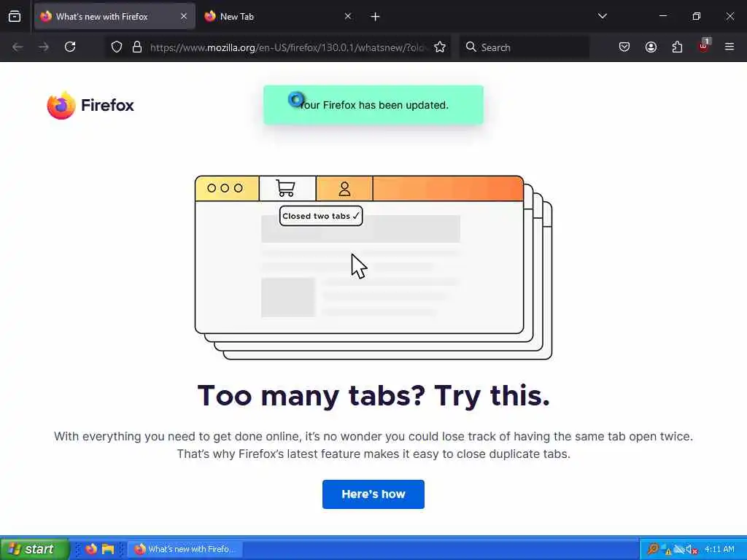Go back one page
This screenshot has height=560, width=747.
pos(18,47)
